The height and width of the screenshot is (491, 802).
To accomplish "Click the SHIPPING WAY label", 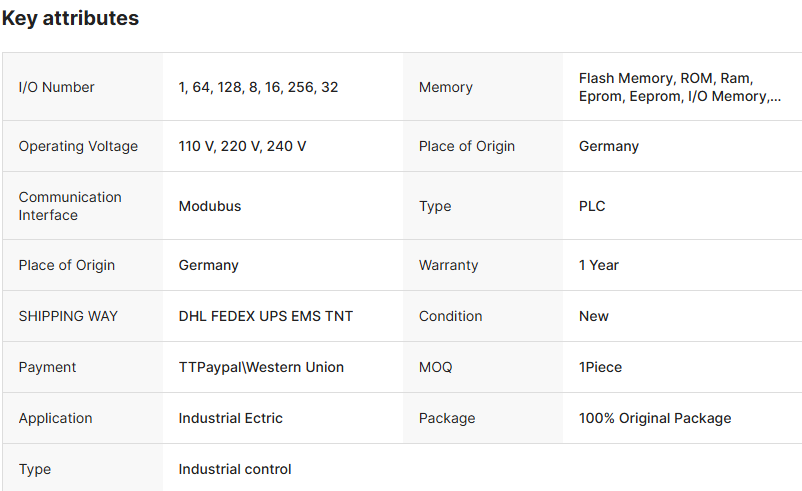I will [x=68, y=316].
